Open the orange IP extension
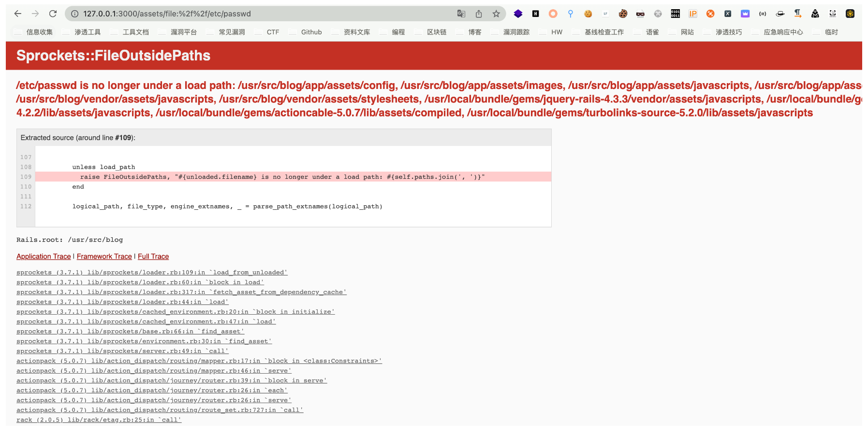This screenshot has height=436, width=868. (693, 14)
